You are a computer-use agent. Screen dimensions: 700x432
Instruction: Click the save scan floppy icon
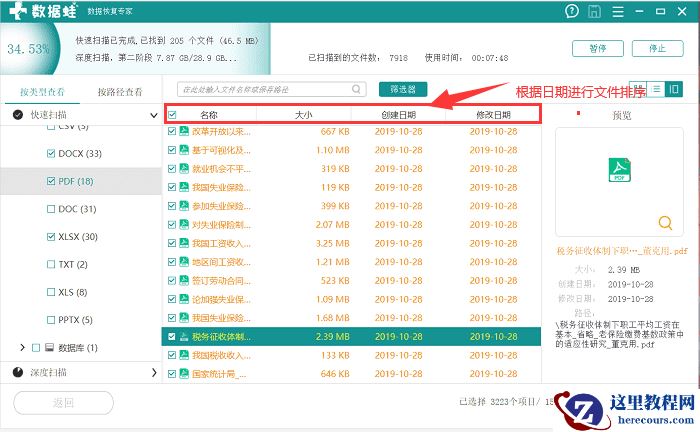point(594,11)
